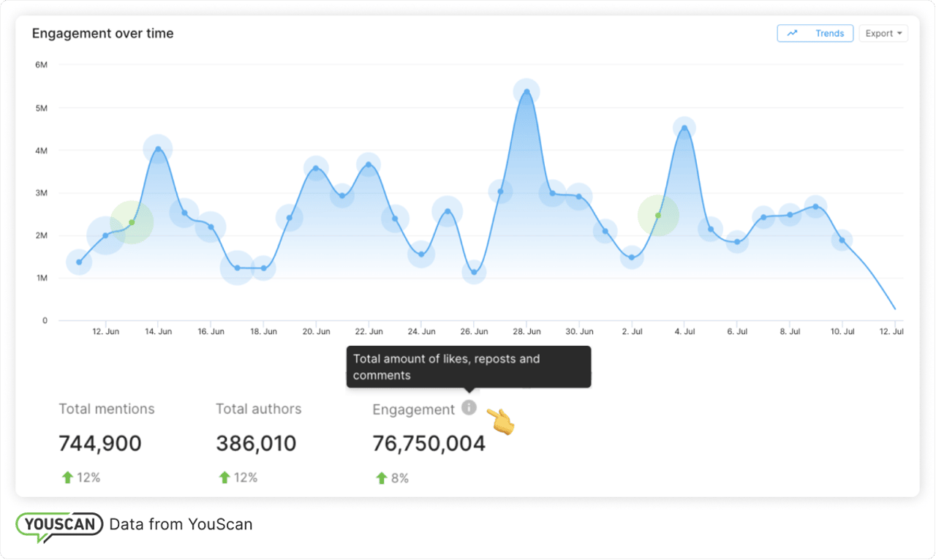Follow the Data from YouScan link
This screenshot has width=936, height=560.
(180, 524)
